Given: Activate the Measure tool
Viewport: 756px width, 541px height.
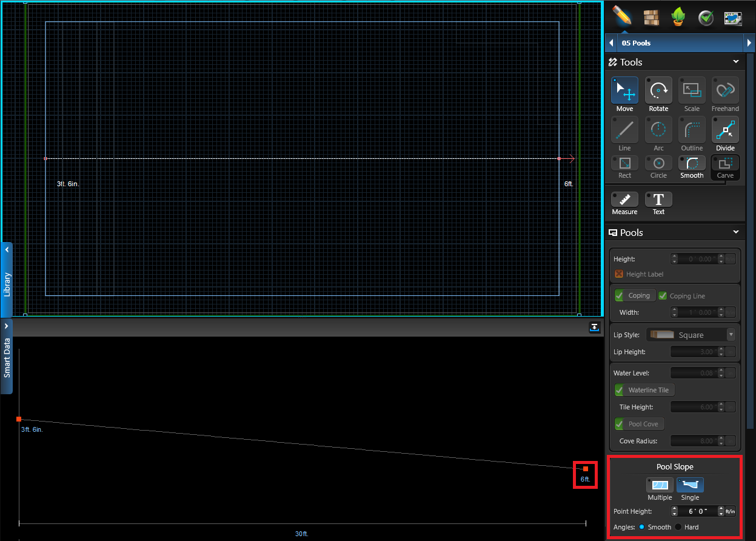Looking at the screenshot, I should [x=624, y=200].
